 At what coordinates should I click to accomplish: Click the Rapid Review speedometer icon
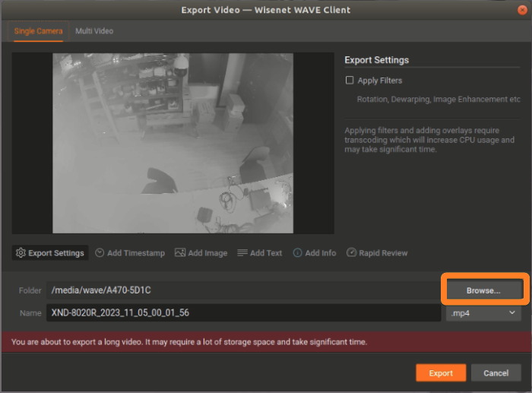tap(351, 253)
